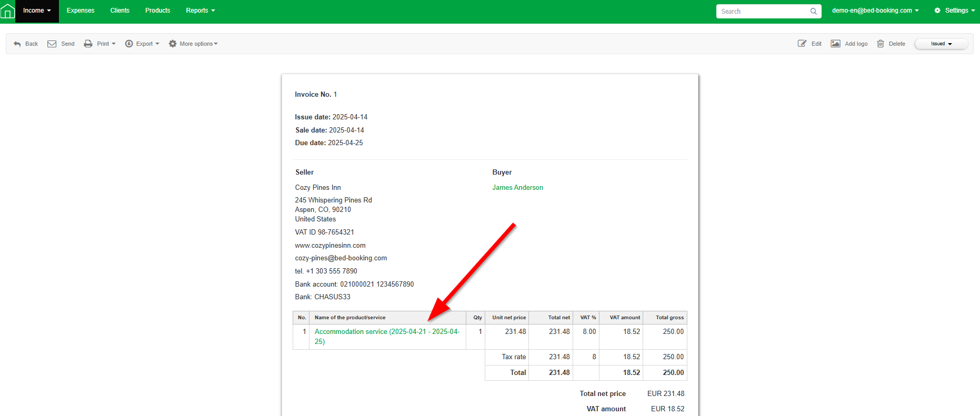Image resolution: width=980 pixels, height=416 pixels.
Task: Click the Bank: CHASUS33 line
Action: pyautogui.click(x=323, y=297)
